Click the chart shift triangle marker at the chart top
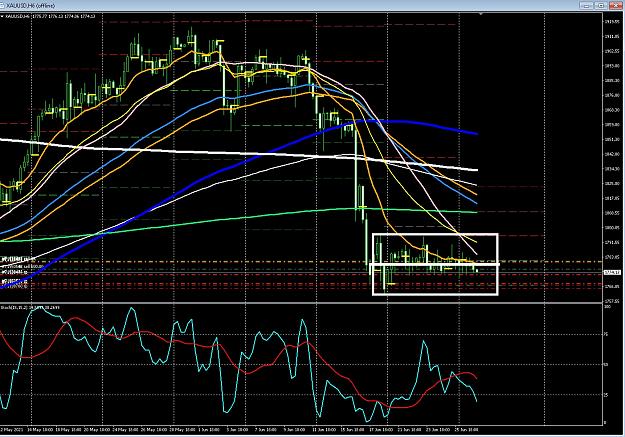Viewport: 625px width, 437px height. tap(481, 14)
